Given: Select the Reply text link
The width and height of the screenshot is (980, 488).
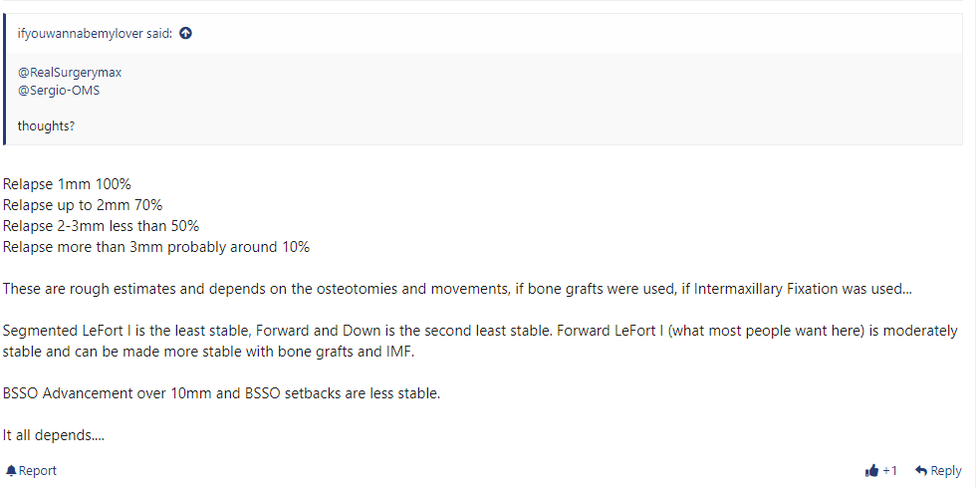Looking at the screenshot, I should click(x=945, y=470).
